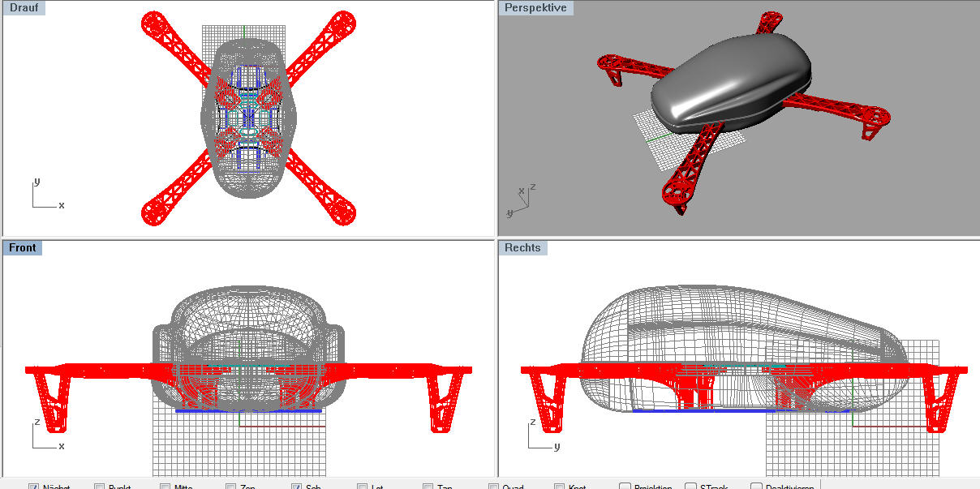Screen dimensions: 980x489
Task: Disable the Nächst object snap
Action: point(34,487)
